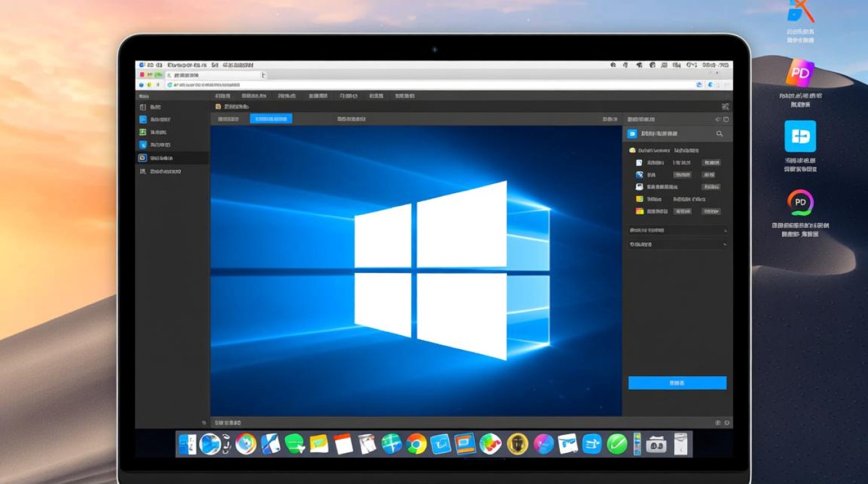This screenshot has width=868, height=484.
Task: Click the yellow-red folder icon in right panel list
Action: point(639,211)
